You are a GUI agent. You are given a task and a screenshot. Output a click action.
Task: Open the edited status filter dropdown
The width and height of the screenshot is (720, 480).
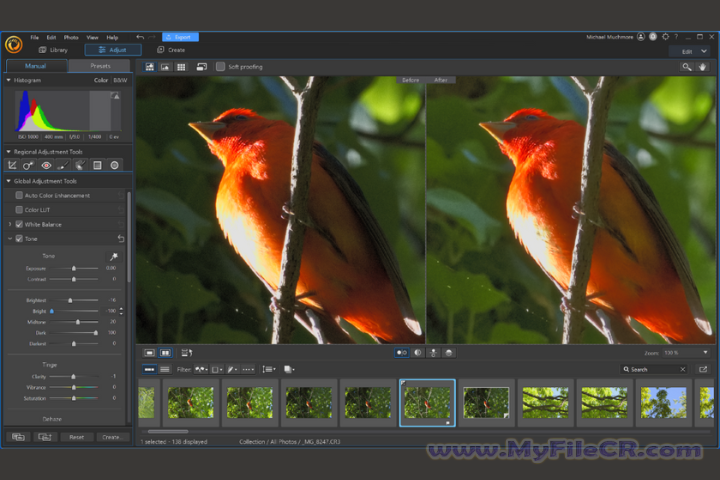pos(233,369)
